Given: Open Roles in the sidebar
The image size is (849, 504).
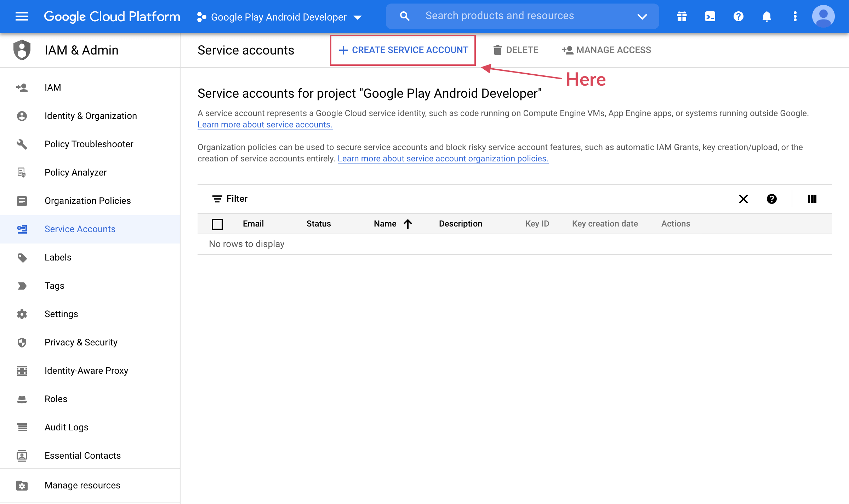Looking at the screenshot, I should [x=56, y=399].
